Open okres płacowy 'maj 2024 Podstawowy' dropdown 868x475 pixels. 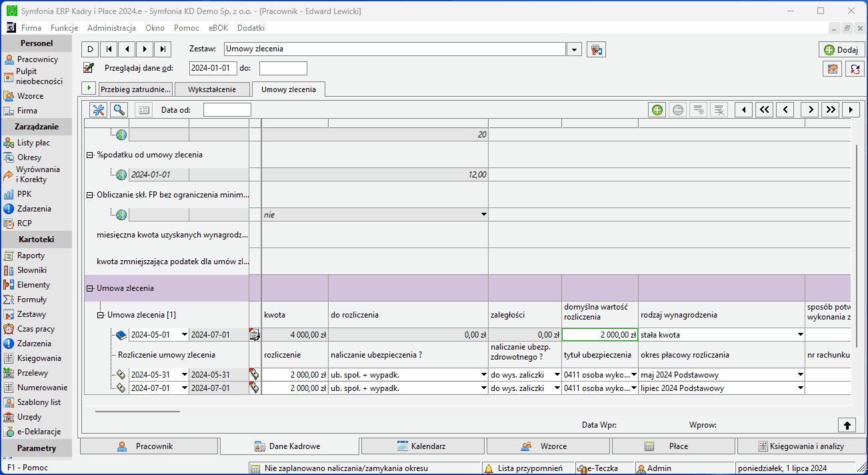point(800,375)
